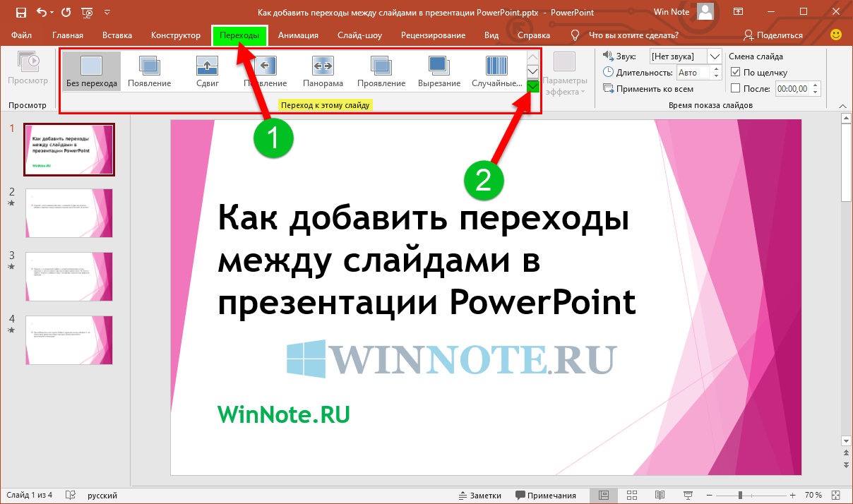This screenshot has height=504, width=853.
Task: Switch to the Рецензирование tab
Action: point(433,35)
